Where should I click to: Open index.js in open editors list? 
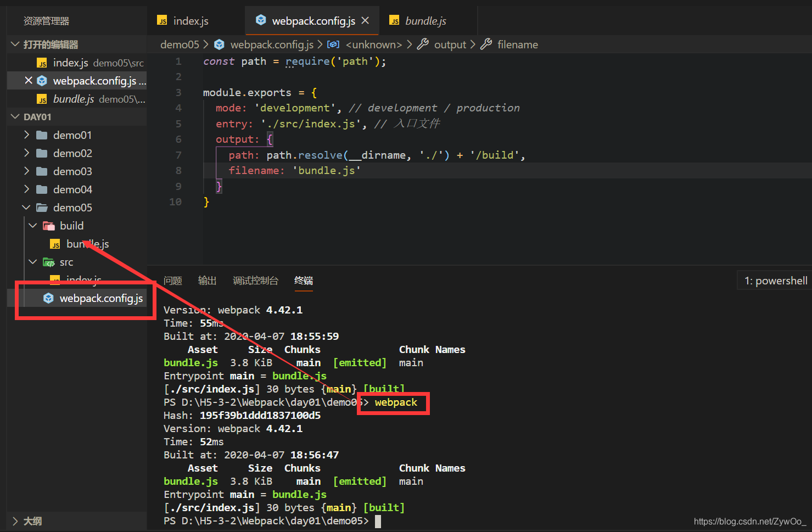(77, 63)
